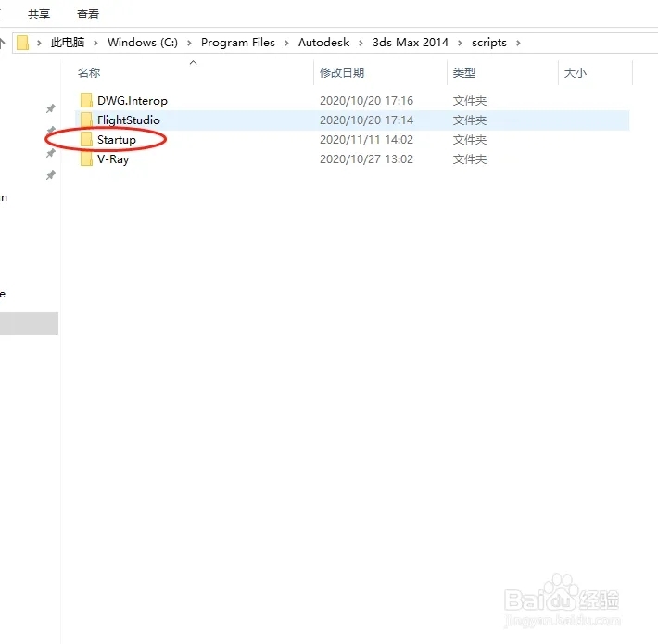The image size is (658, 644).
Task: Sort by 类型 column header
Action: [x=463, y=73]
